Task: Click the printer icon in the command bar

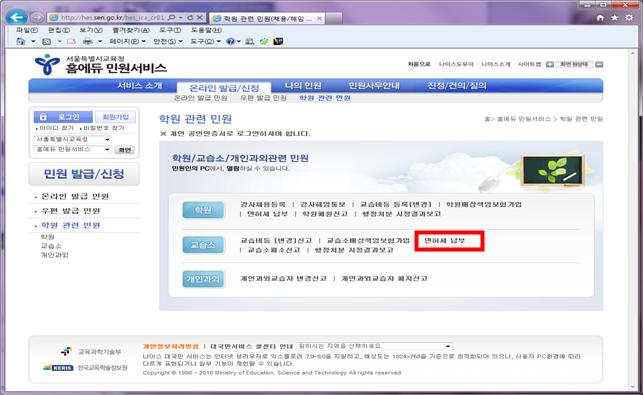Action: (88, 41)
